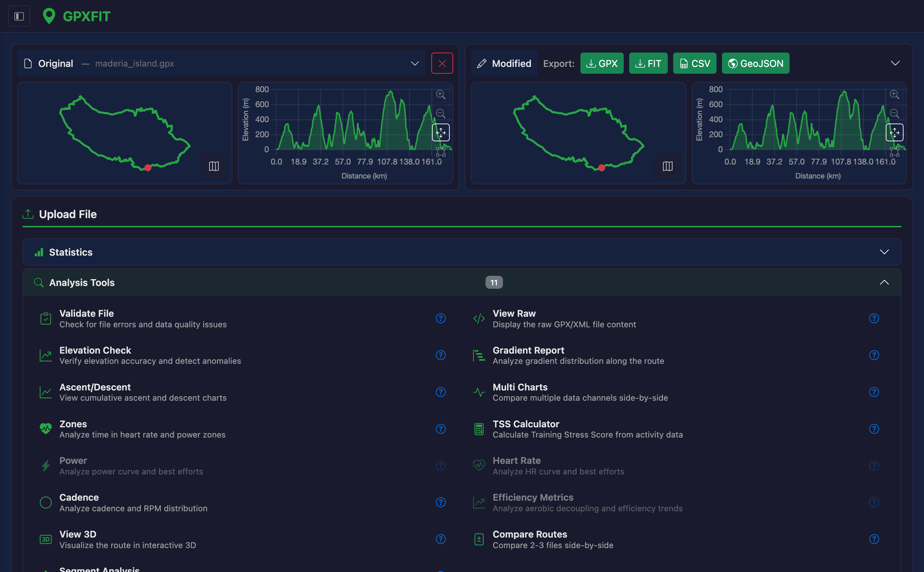This screenshot has width=924, height=572.
Task: Export the route as FIT file
Action: click(x=648, y=63)
